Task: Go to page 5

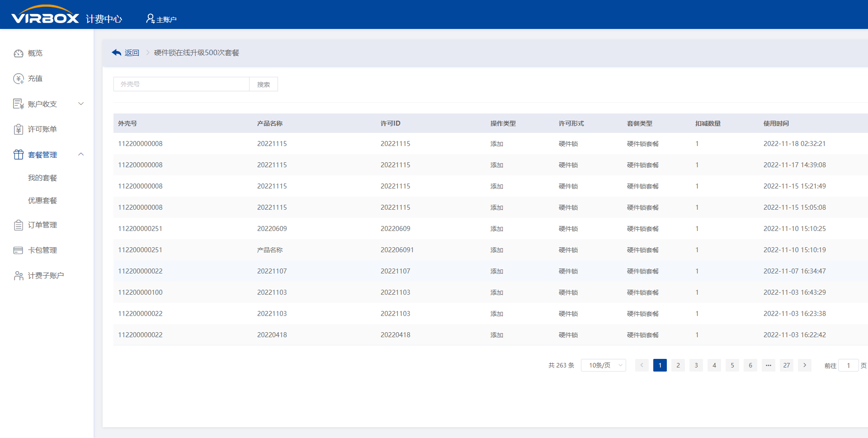Action: tap(732, 365)
